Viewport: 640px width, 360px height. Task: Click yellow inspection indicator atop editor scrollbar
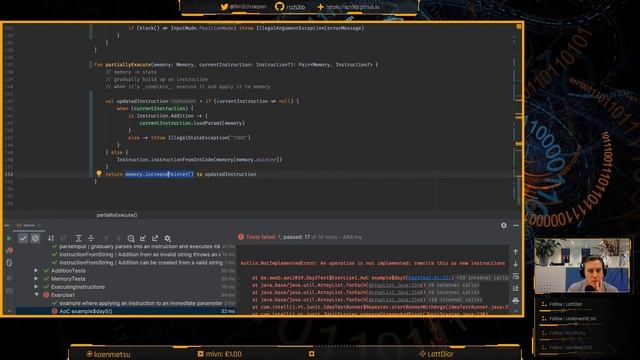[519, 27]
